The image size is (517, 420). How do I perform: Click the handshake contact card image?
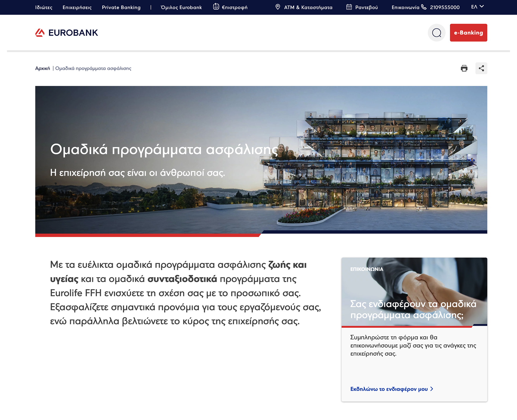coord(414,292)
